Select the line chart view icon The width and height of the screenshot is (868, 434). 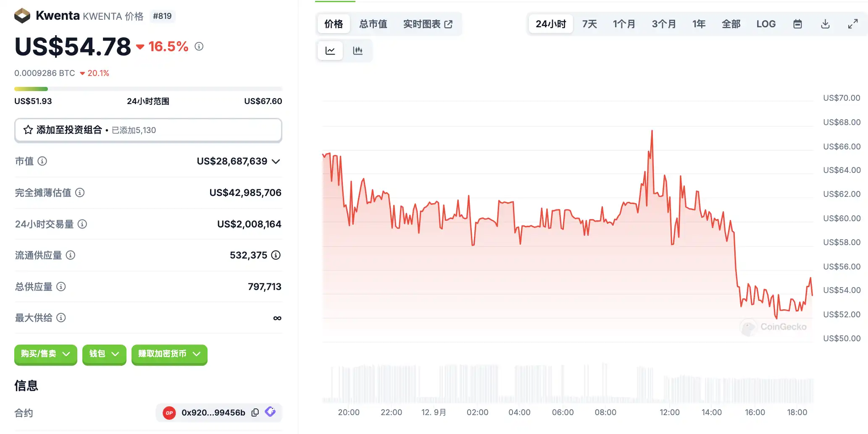tap(330, 51)
